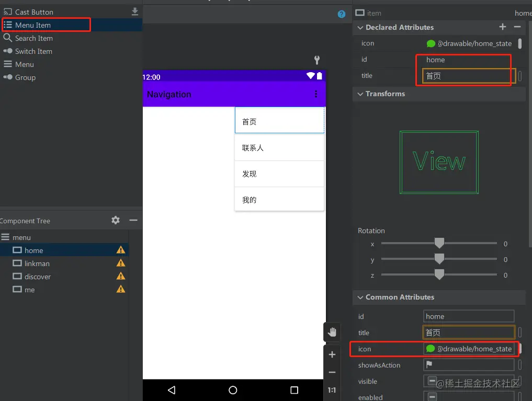Collapse the Transforms section
The width and height of the screenshot is (532, 401).
point(360,94)
